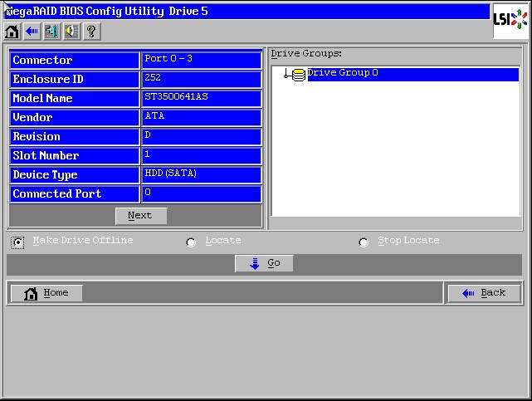This screenshot has height=401, width=532.
Task: Click the Home button at bottom
Action: pyautogui.click(x=46, y=293)
